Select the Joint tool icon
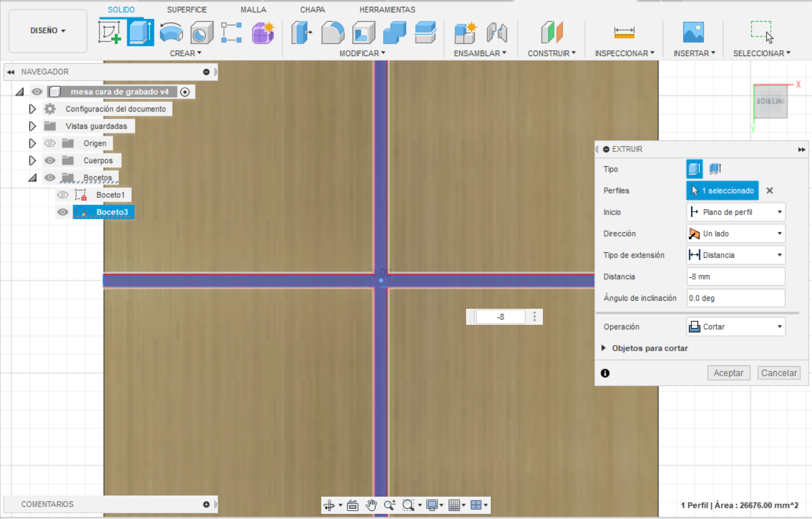 (497, 33)
